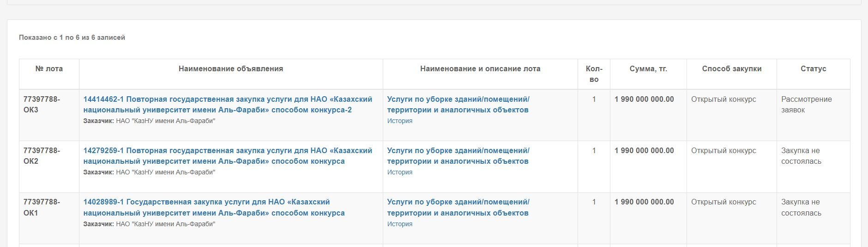Screen dimensions: 868x247
Task: Open announcement 14279259-1 link
Action: click(227, 156)
